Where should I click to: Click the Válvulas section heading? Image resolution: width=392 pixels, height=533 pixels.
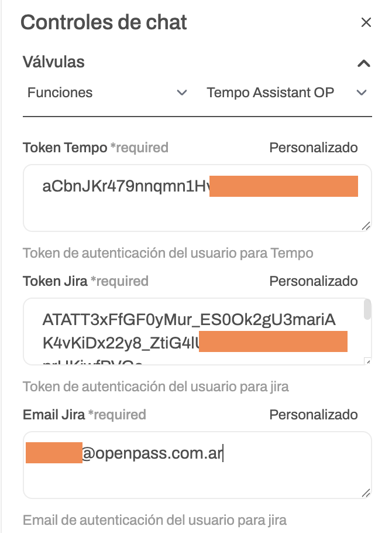[54, 61]
